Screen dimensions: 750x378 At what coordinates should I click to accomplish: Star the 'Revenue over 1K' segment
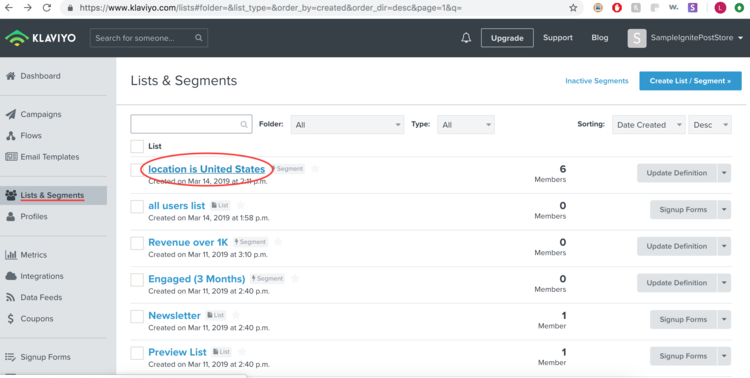[x=278, y=242]
